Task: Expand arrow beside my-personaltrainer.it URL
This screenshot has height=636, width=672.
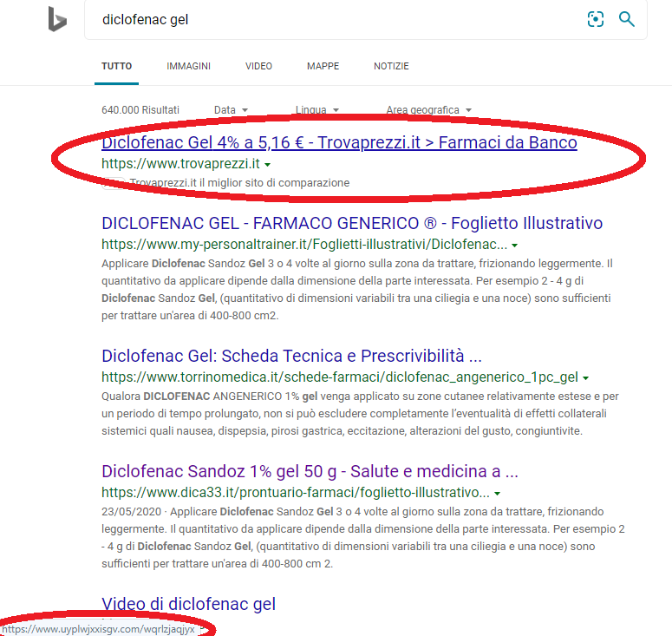Action: [515, 246]
